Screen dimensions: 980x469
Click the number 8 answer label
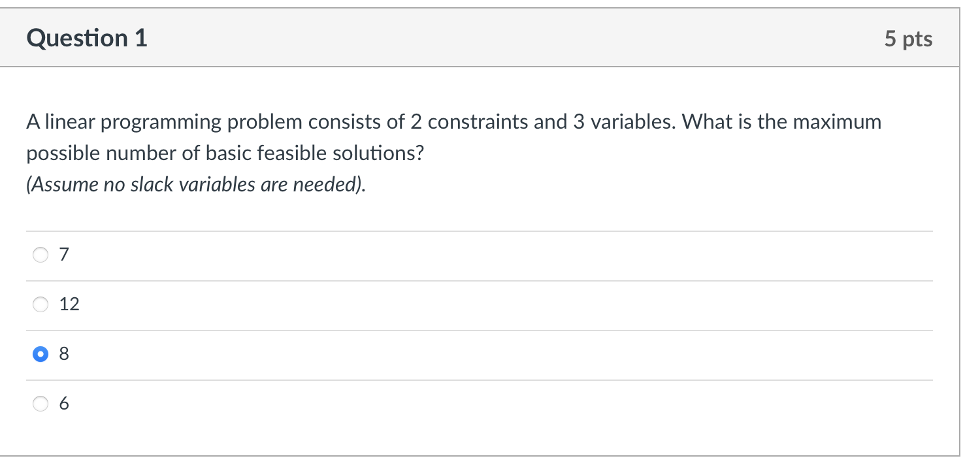(x=63, y=354)
